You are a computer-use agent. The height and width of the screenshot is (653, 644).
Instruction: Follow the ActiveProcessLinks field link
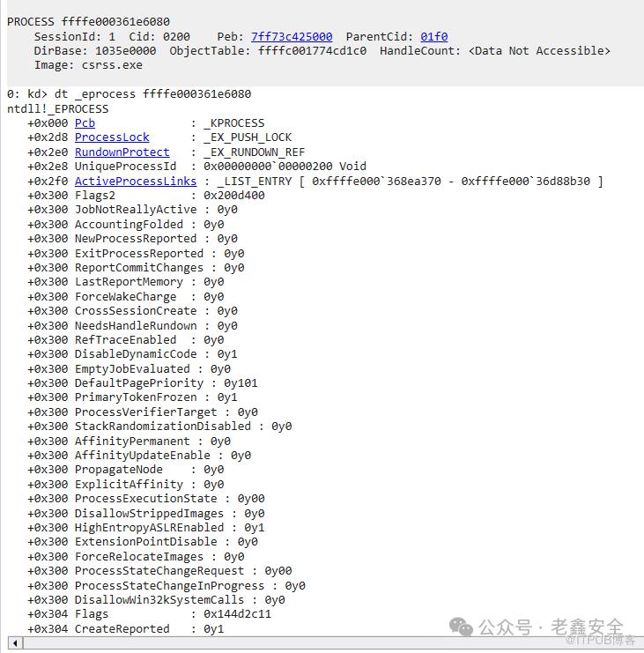point(136,182)
